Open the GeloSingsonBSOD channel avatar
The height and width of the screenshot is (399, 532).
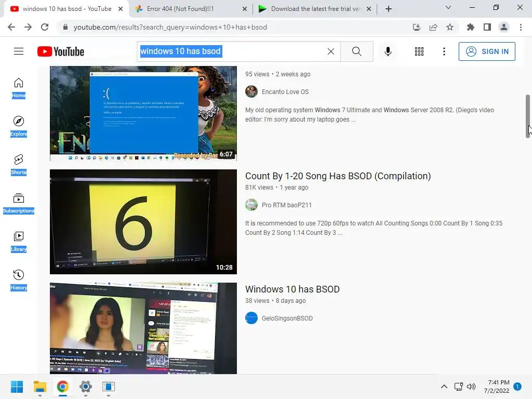[251, 318]
